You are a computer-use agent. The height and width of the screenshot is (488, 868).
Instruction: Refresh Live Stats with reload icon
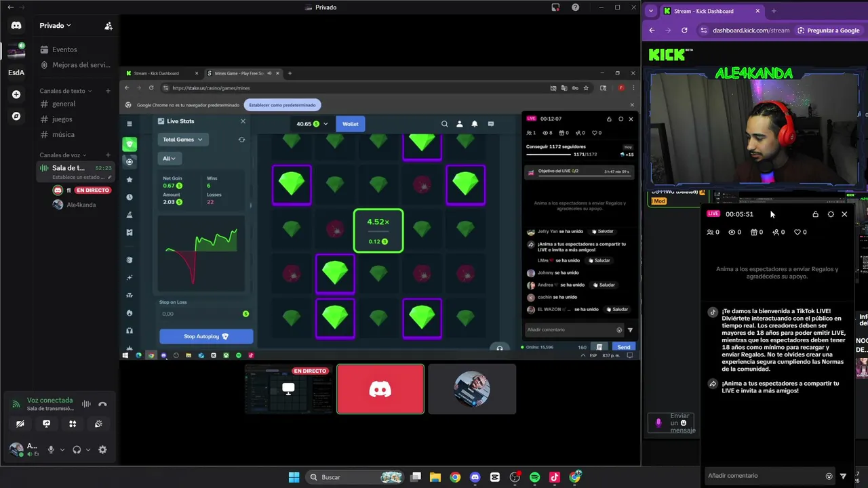(241, 140)
